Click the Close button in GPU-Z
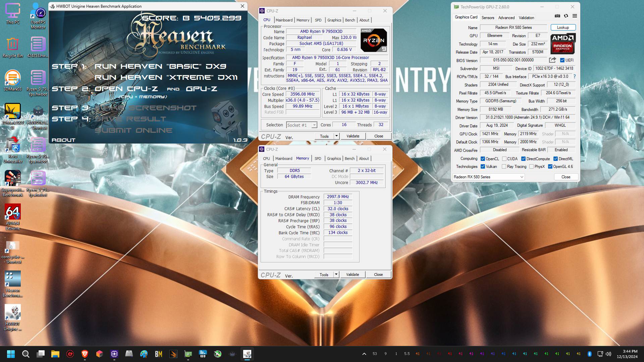Viewport: 644px width, 362px height. 566,177
